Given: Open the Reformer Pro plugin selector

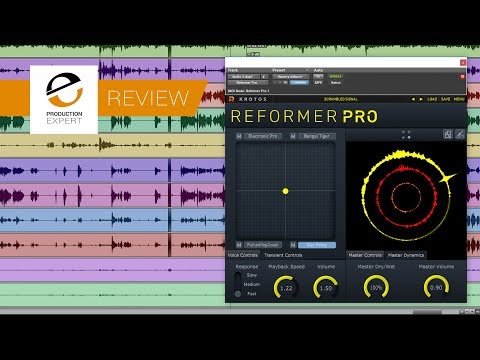Looking at the screenshot, I should [x=248, y=82].
